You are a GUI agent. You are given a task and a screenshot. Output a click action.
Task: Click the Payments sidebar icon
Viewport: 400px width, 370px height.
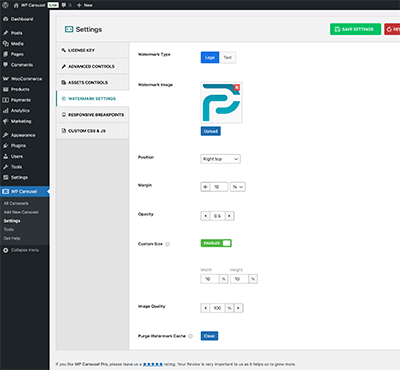6,100
